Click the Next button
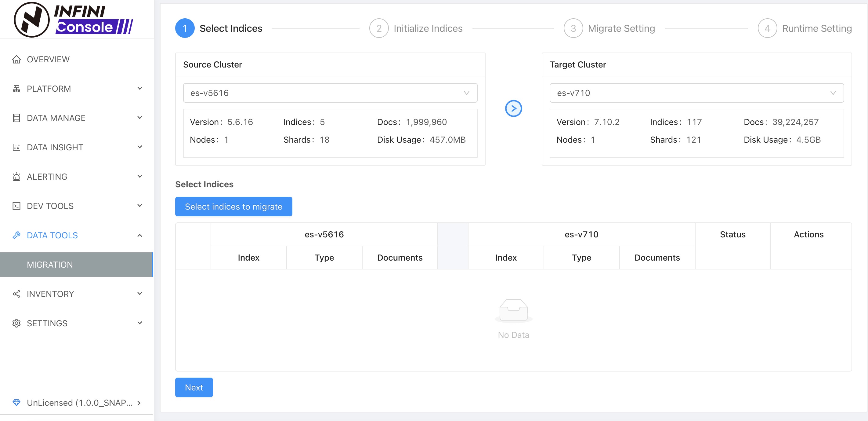The image size is (868, 421). [194, 387]
